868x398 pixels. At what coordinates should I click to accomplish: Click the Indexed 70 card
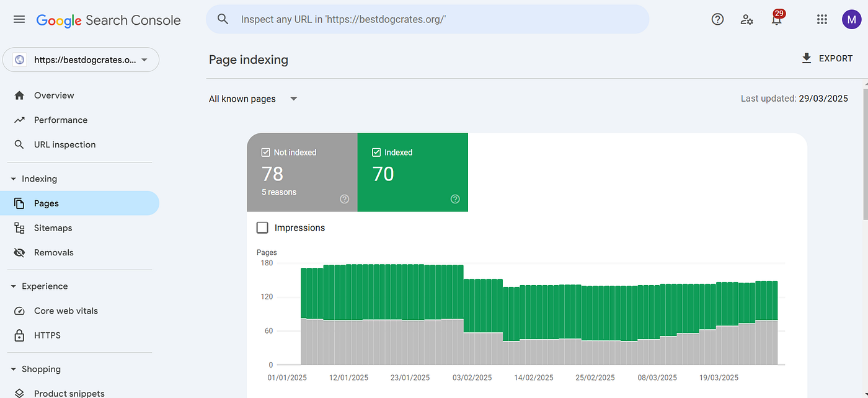point(413,172)
